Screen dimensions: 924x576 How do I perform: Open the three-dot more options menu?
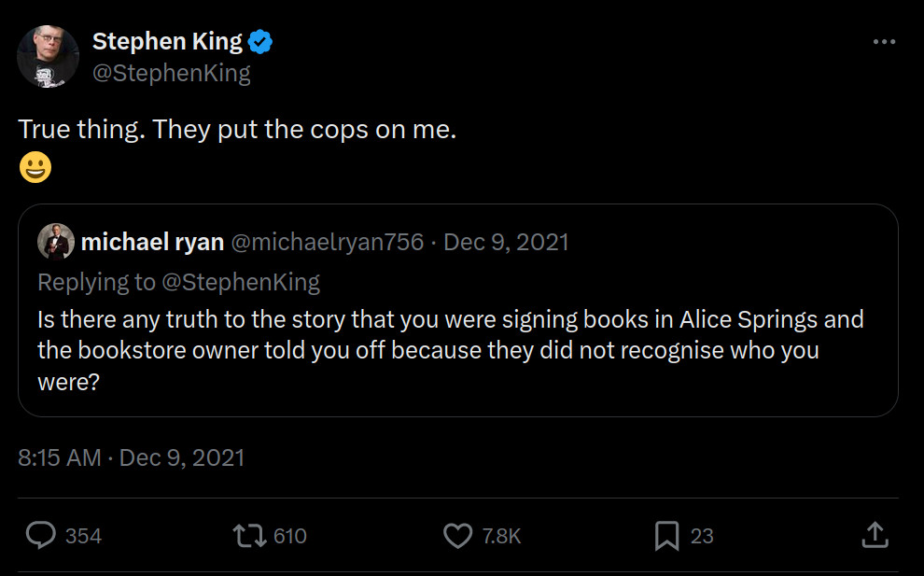[x=883, y=42]
